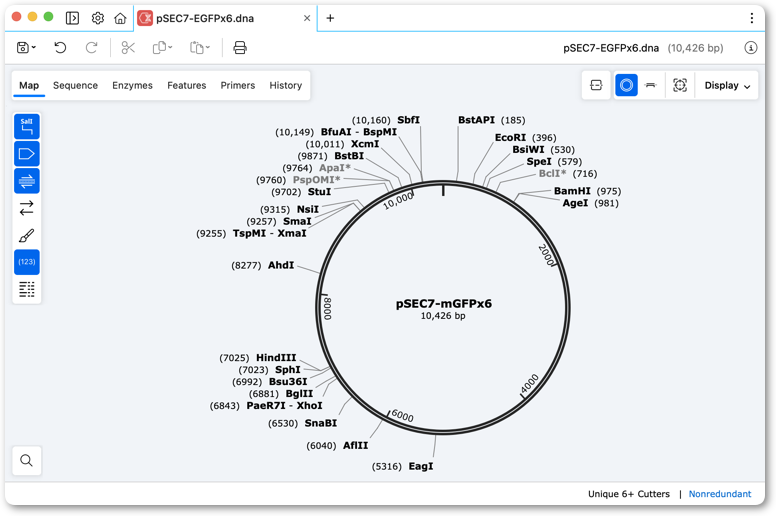Switch to the Map tab
Viewport: 776px width, 516px height.
[x=29, y=86]
